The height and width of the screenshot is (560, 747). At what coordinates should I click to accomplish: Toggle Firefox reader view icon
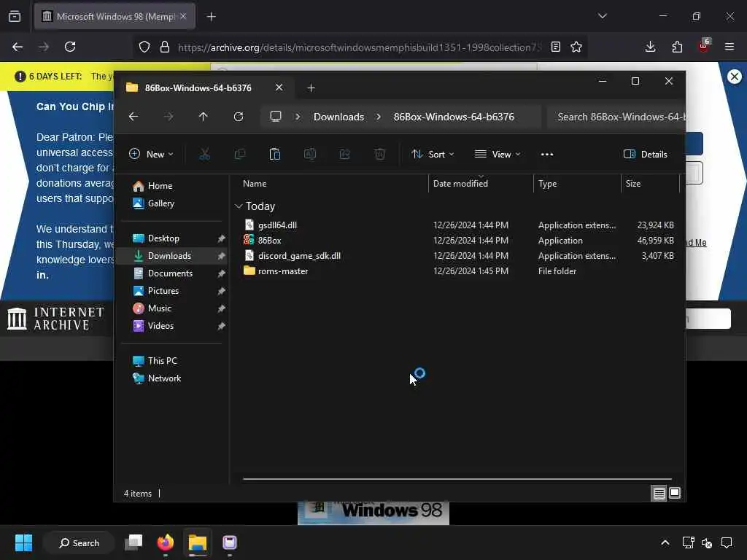click(x=555, y=47)
